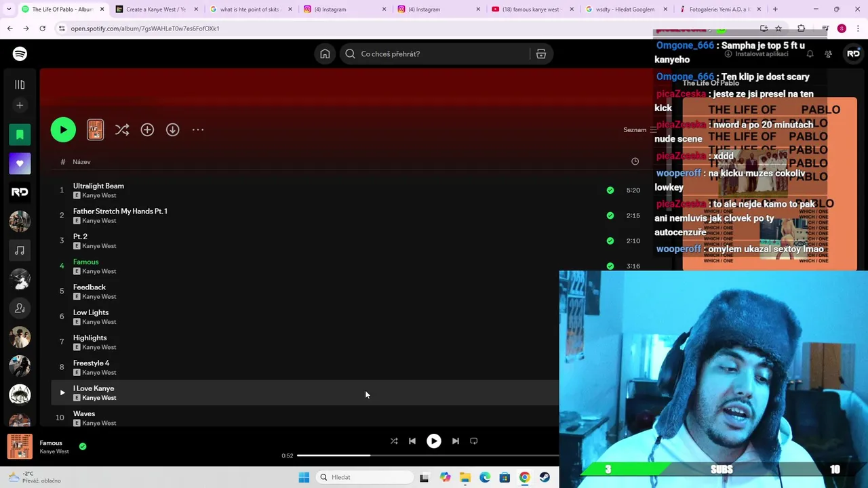868x488 pixels.
Task: Switch to Fotogalerie: Yemi A.D. tab
Action: (x=721, y=9)
